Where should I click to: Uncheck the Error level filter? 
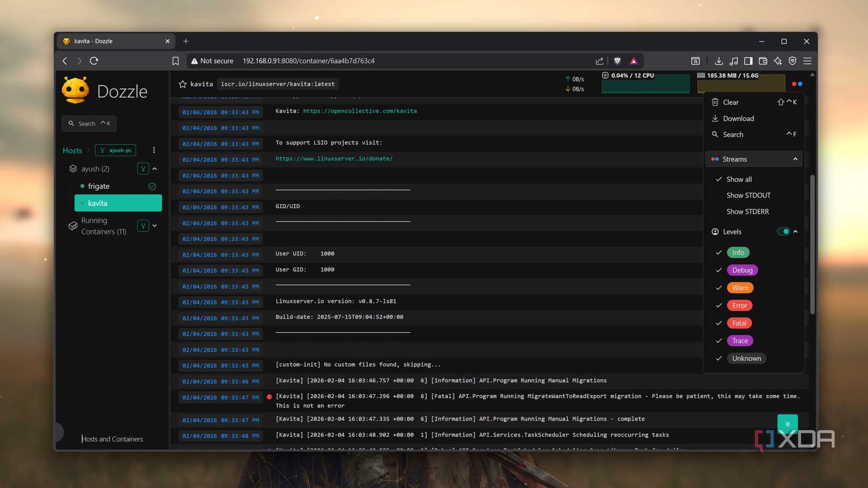tap(740, 306)
